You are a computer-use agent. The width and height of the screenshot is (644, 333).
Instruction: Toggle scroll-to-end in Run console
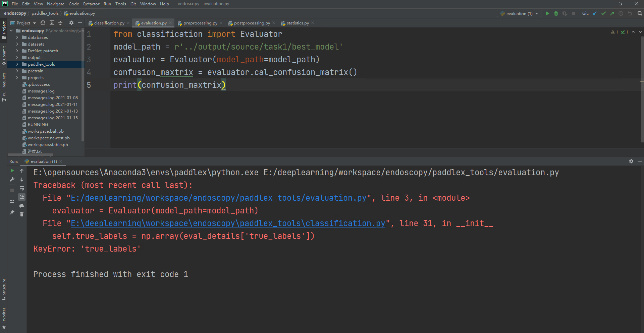22,197
